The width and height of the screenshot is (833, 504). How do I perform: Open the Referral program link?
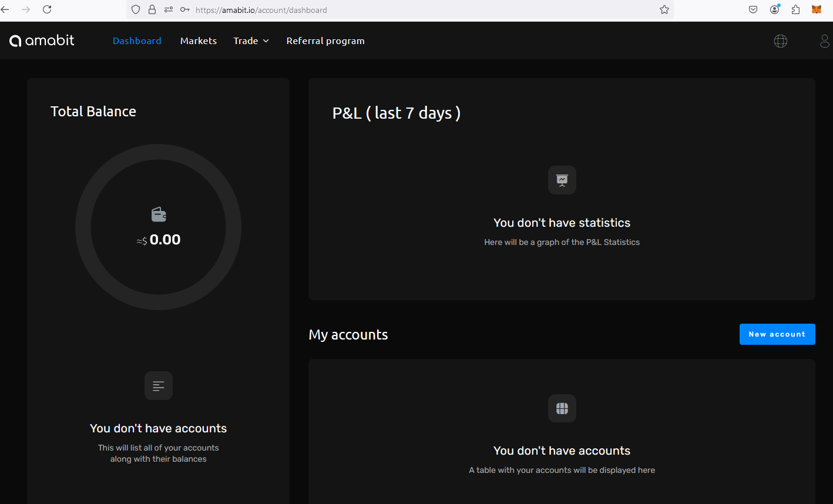click(x=325, y=41)
